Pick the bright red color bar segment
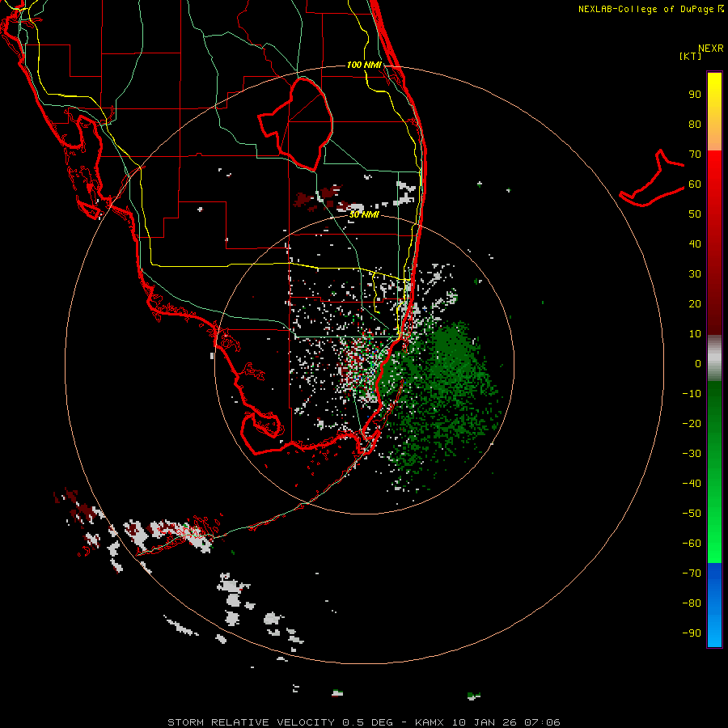The width and height of the screenshot is (728, 728). click(x=714, y=171)
